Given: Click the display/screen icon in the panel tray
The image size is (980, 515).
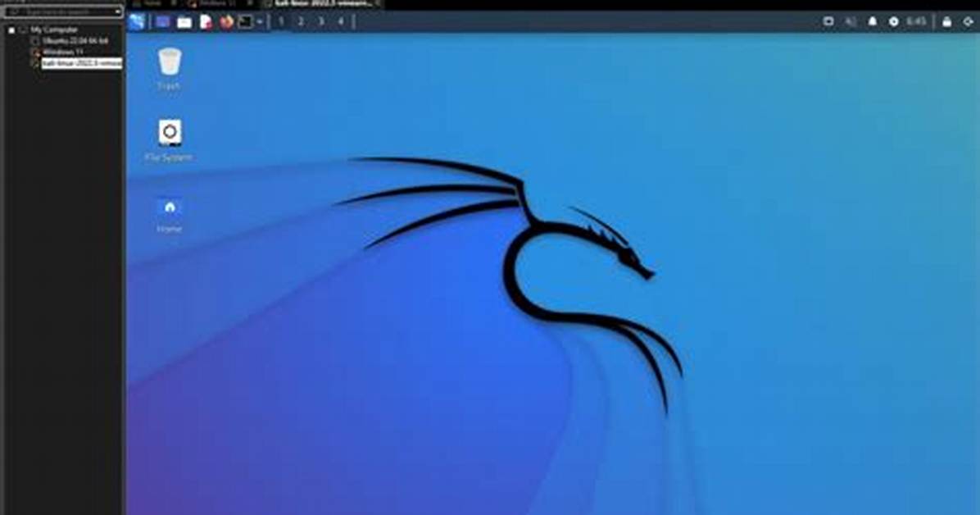Looking at the screenshot, I should tap(828, 21).
